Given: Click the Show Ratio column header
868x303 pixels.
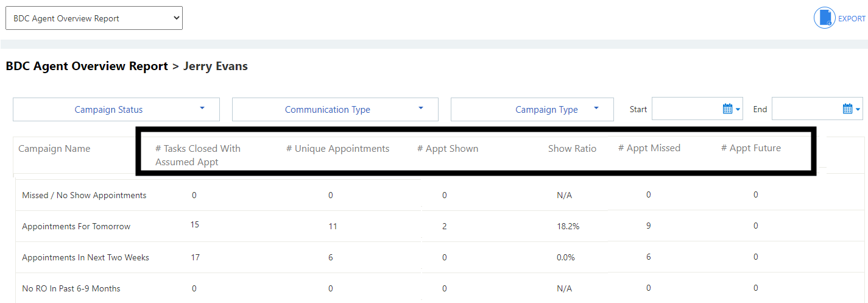Looking at the screenshot, I should (571, 149).
